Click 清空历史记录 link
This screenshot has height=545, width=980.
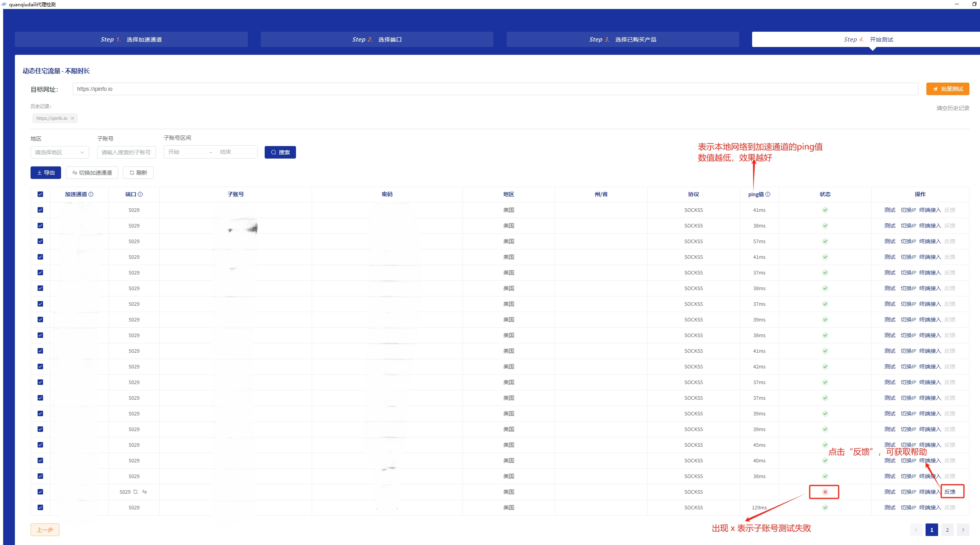point(953,108)
